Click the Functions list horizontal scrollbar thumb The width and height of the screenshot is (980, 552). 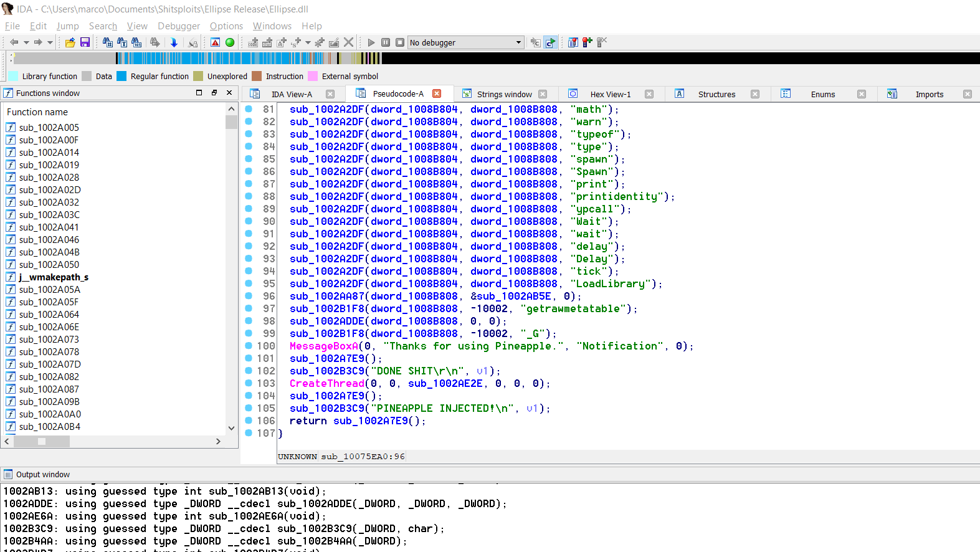coord(42,441)
